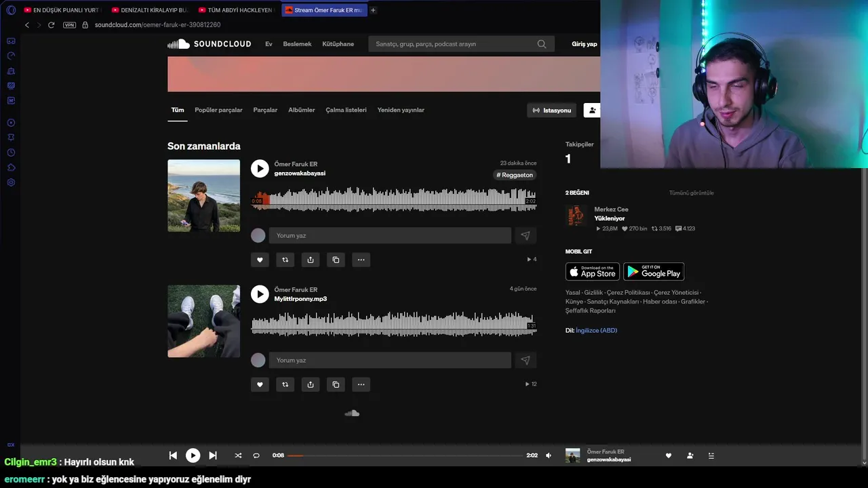Copy link of the Mylittlrponny.mp3 track
The image size is (868, 488).
pyautogui.click(x=336, y=384)
